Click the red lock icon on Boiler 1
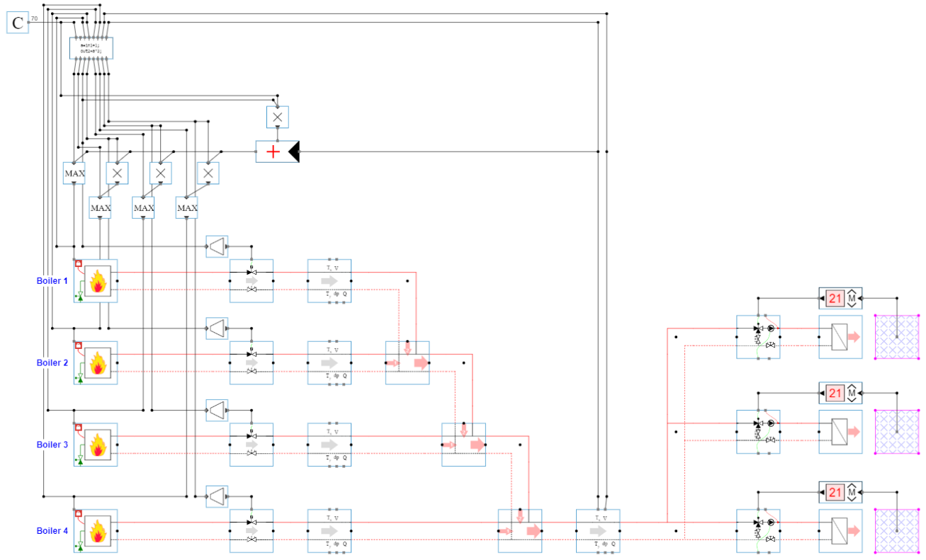The height and width of the screenshot is (560, 926). click(x=79, y=264)
